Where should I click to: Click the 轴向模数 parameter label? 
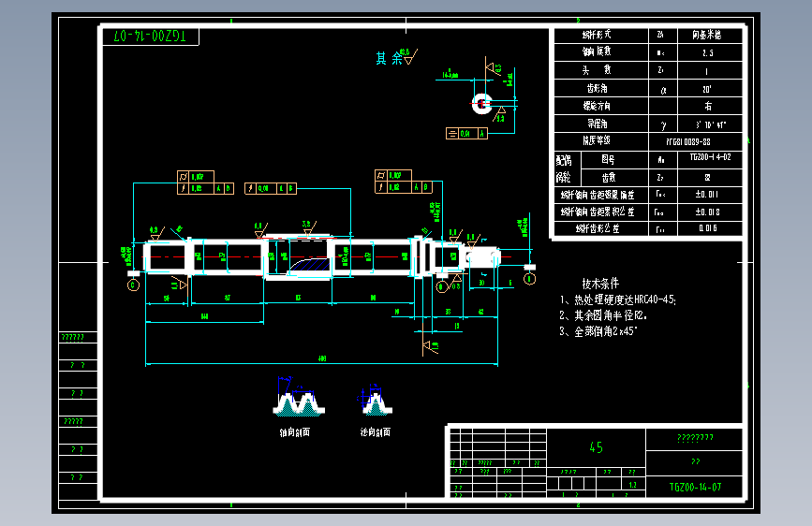tap(597, 51)
